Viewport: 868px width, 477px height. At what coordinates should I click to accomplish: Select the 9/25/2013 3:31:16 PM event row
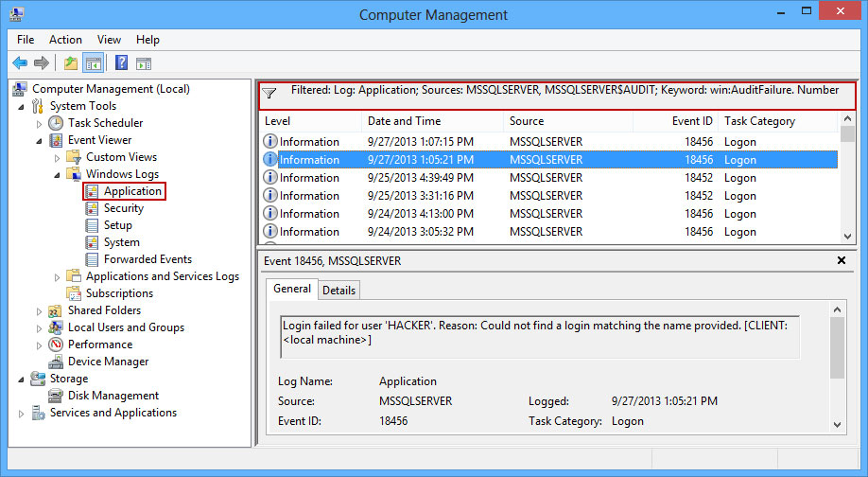pyautogui.click(x=548, y=196)
